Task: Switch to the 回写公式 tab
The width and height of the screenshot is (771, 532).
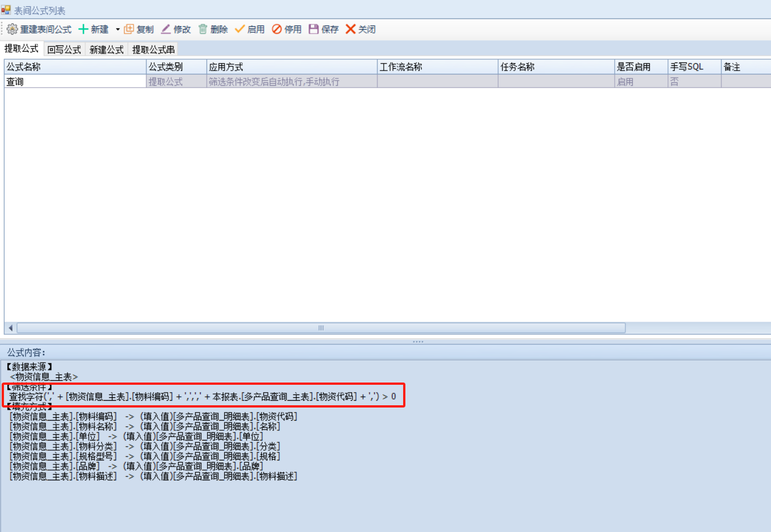Action: (64, 50)
